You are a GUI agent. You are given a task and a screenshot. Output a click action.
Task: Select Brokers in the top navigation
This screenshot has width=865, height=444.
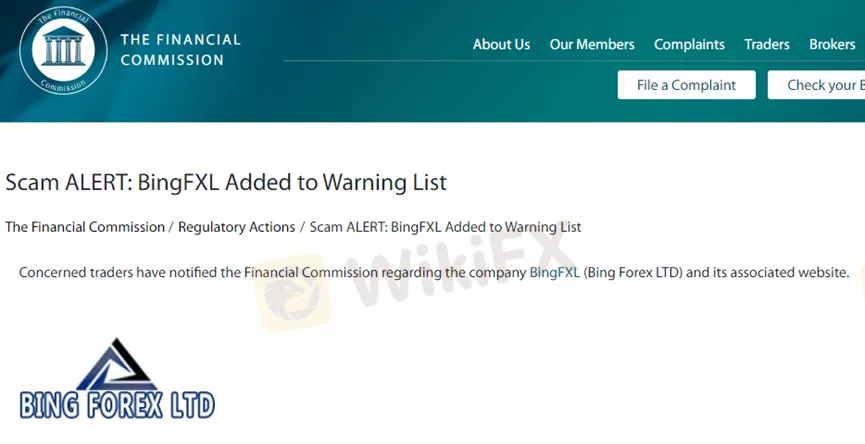point(832,45)
